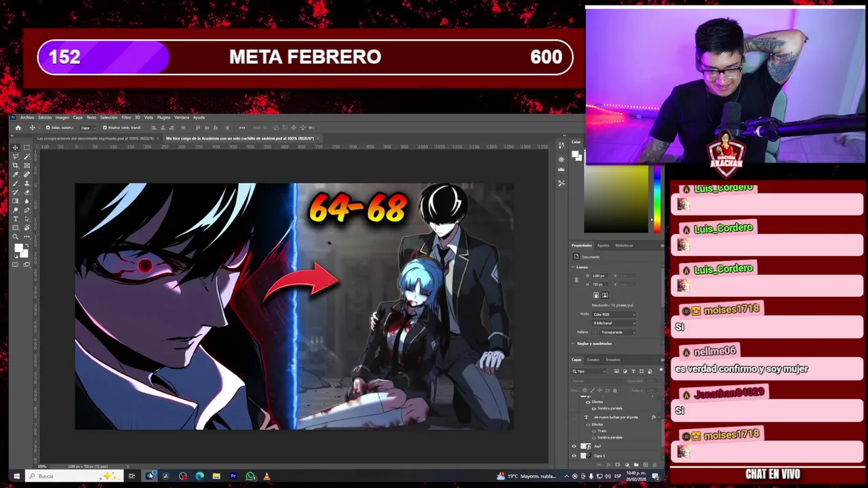Open the '8 bits/canal' dropdown
This screenshot has height=488, width=868.
click(614, 323)
